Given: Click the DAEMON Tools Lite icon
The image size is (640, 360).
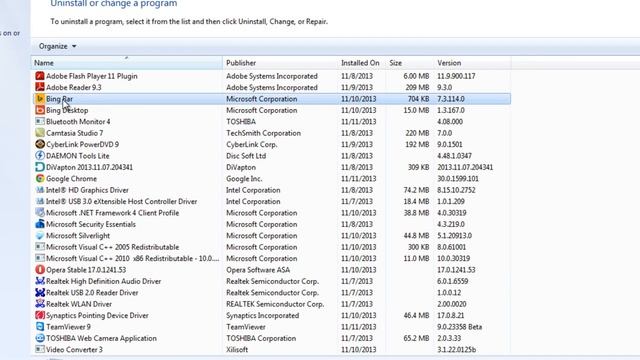Looking at the screenshot, I should [40, 156].
